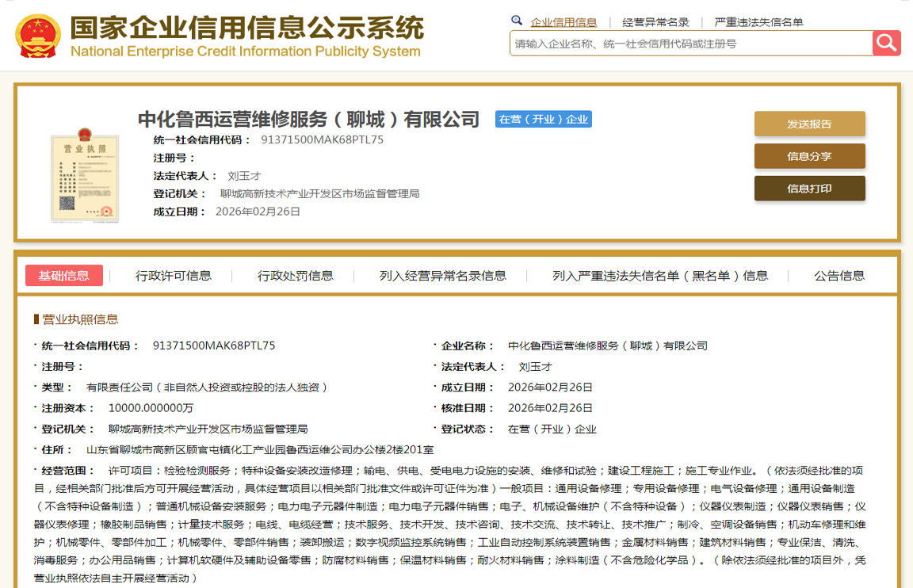This screenshot has width=913, height=588.
Task: Focus the enterprise name search field
Action: tap(690, 44)
